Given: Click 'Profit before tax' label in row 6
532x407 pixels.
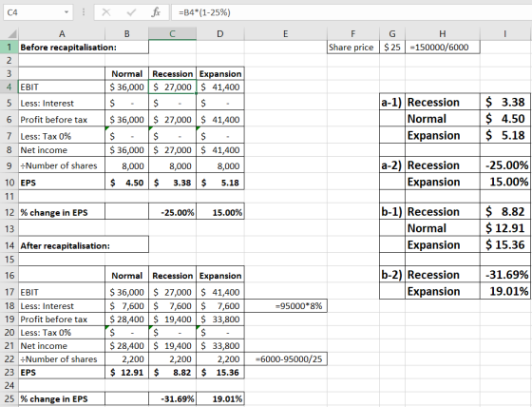Looking at the screenshot, I should pyautogui.click(x=53, y=120).
